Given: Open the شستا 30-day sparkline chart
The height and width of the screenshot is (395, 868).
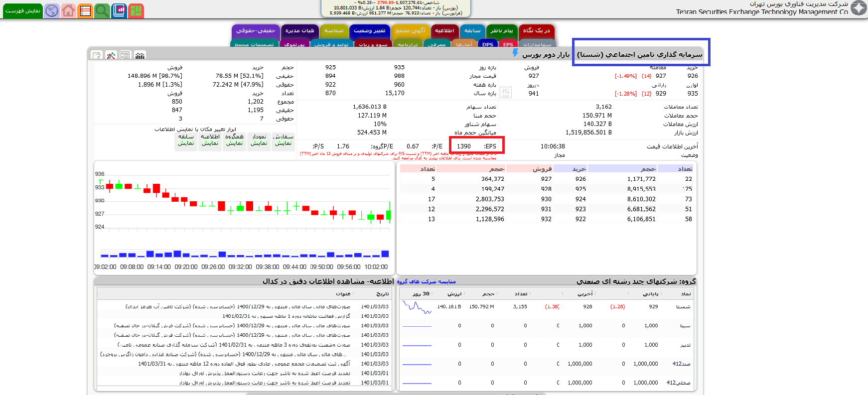Looking at the screenshot, I should pyautogui.click(x=417, y=307).
